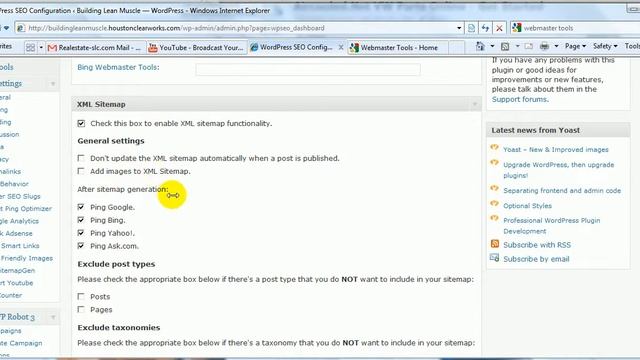The image size is (640, 360).
Task: Click the red stop loading icon
Action: click(499, 28)
